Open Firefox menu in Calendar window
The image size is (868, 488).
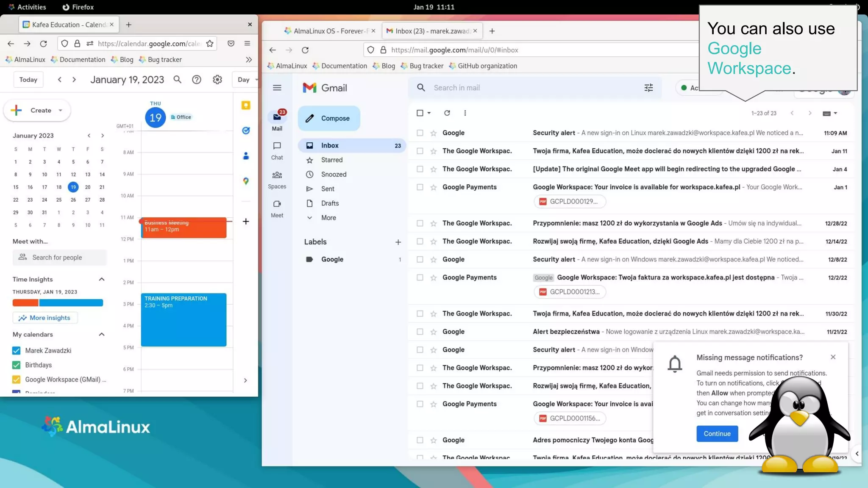(247, 43)
